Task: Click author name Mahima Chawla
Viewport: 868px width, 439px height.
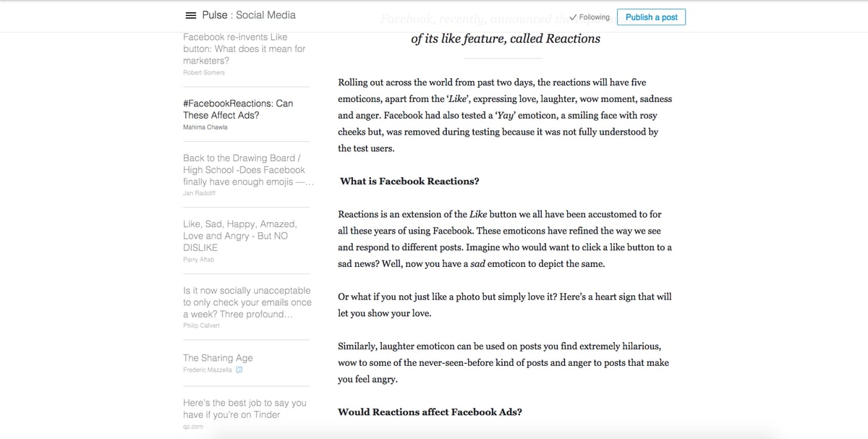Action: [205, 127]
